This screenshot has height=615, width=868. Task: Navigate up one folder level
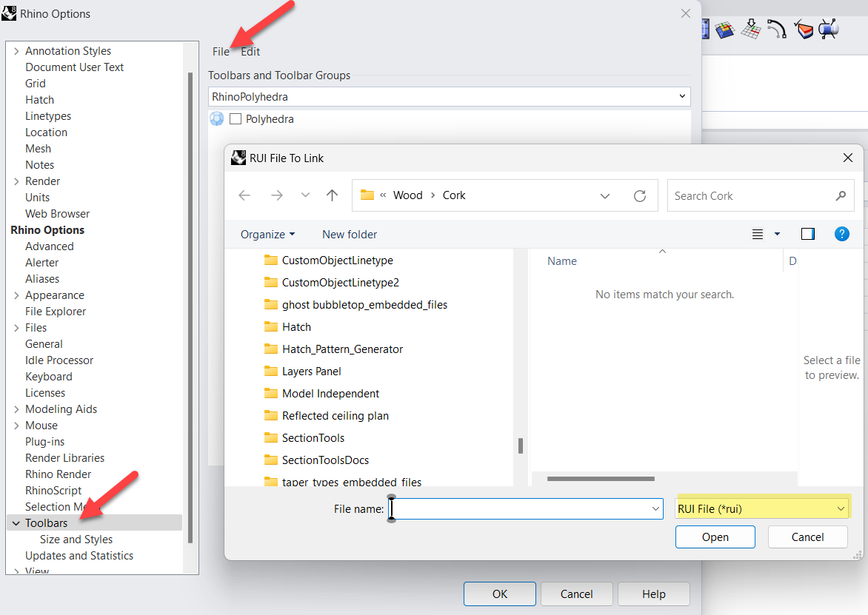pos(332,195)
